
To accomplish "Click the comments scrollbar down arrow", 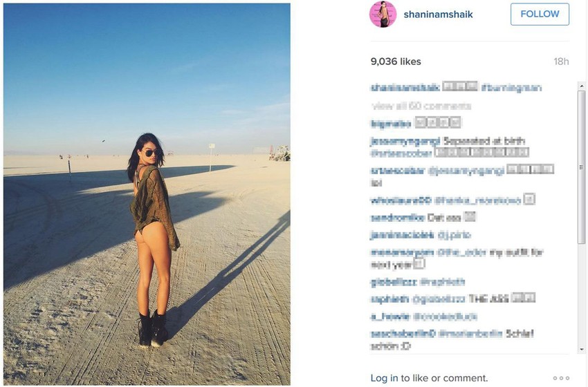I will pyautogui.click(x=582, y=350).
